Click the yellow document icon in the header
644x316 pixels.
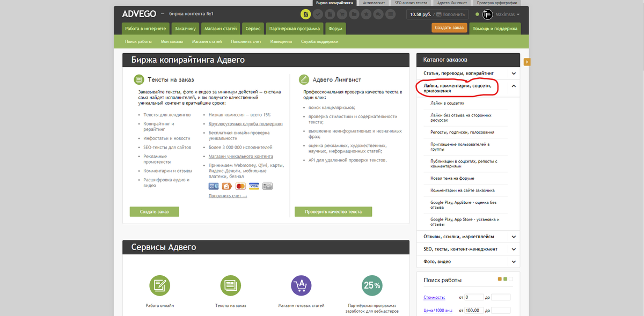coord(305,14)
